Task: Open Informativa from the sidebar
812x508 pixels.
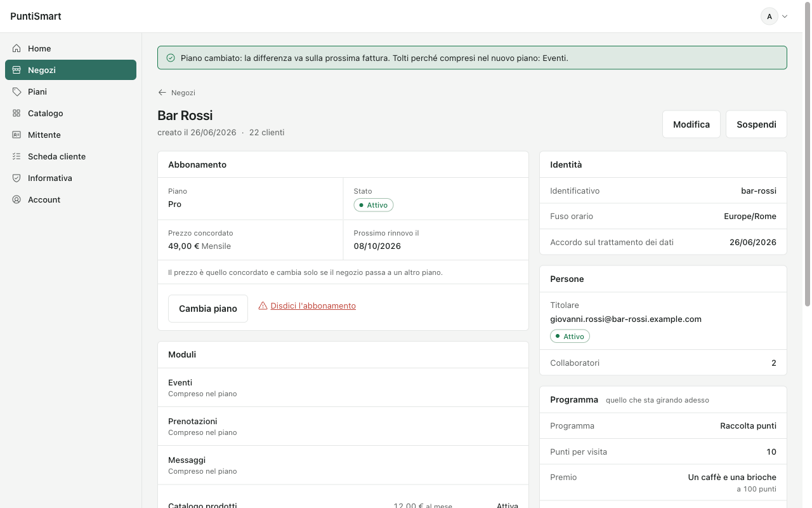Action: 70,178
